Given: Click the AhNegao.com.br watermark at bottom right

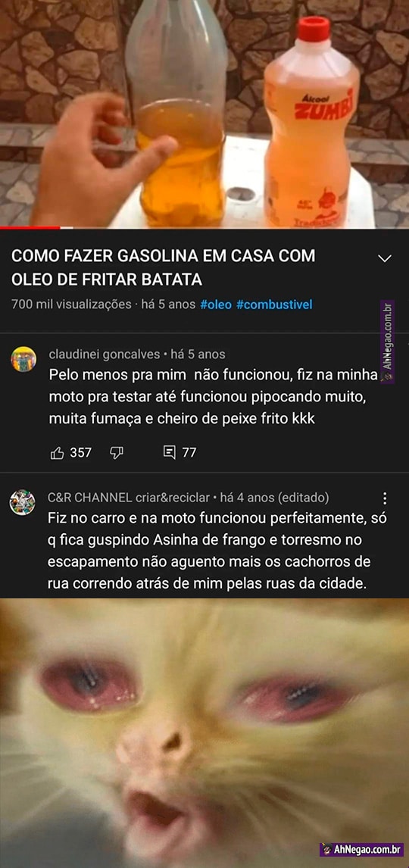Looking at the screenshot, I should click(361, 849).
